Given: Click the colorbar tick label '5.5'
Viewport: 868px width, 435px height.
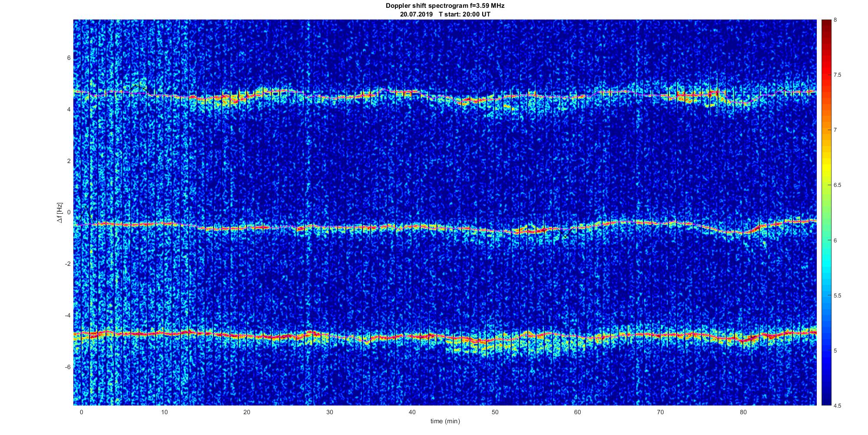Looking at the screenshot, I should pyautogui.click(x=837, y=295).
